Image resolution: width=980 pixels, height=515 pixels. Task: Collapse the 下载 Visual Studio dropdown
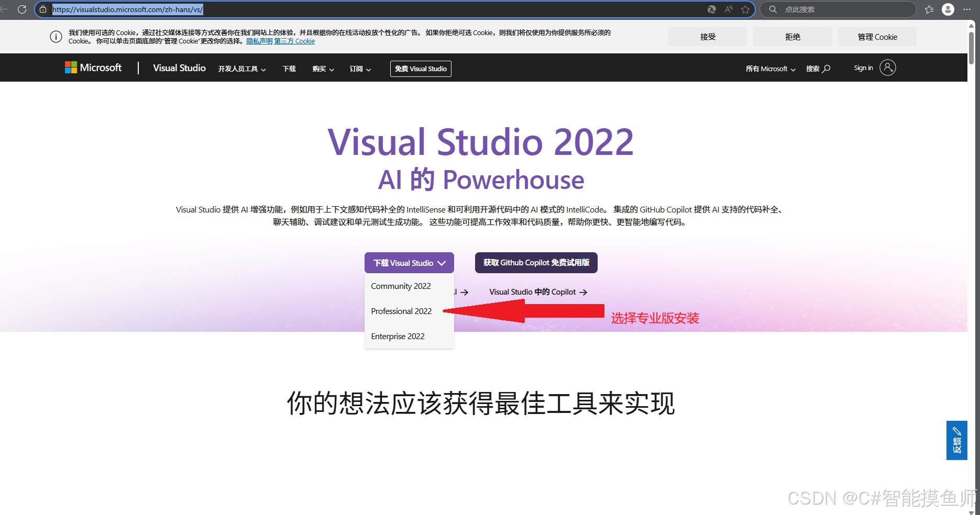pyautogui.click(x=409, y=263)
